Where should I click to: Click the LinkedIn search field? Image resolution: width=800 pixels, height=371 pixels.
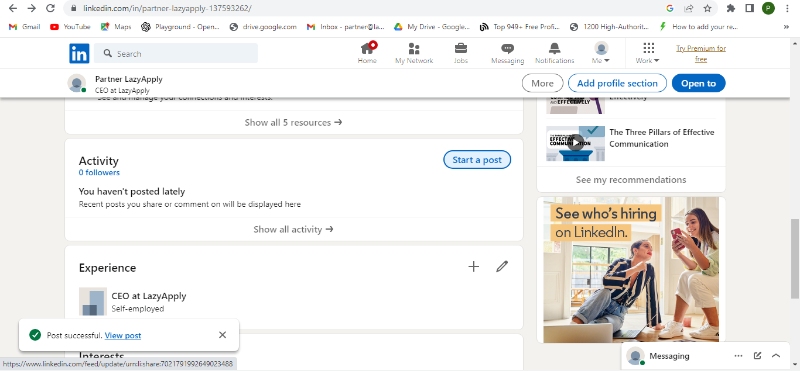[x=176, y=54]
